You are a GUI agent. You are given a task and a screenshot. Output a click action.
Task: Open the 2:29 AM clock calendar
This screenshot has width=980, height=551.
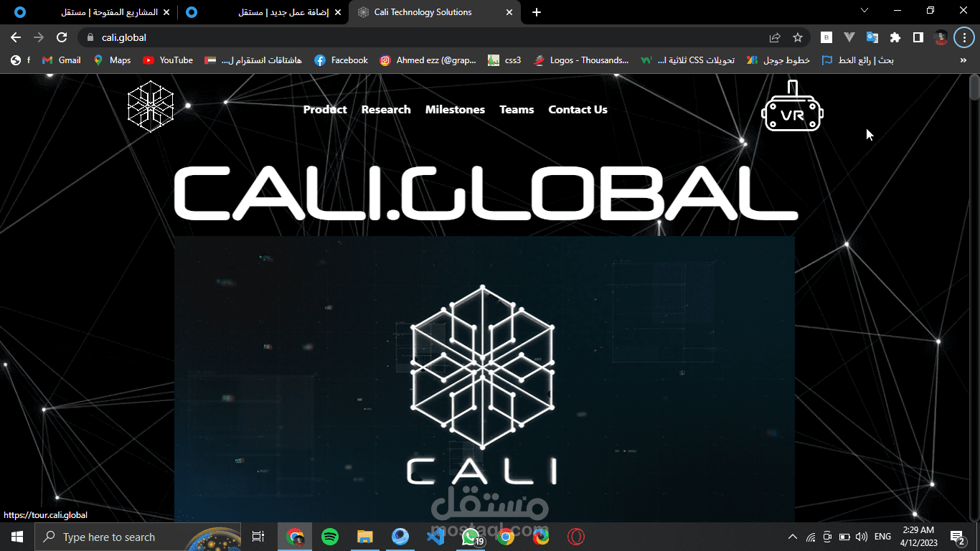point(918,537)
